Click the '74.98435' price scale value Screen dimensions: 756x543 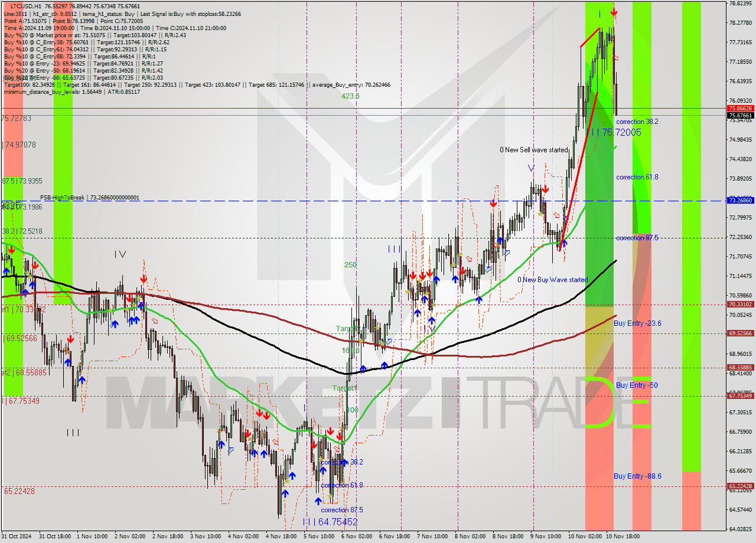tap(741, 140)
